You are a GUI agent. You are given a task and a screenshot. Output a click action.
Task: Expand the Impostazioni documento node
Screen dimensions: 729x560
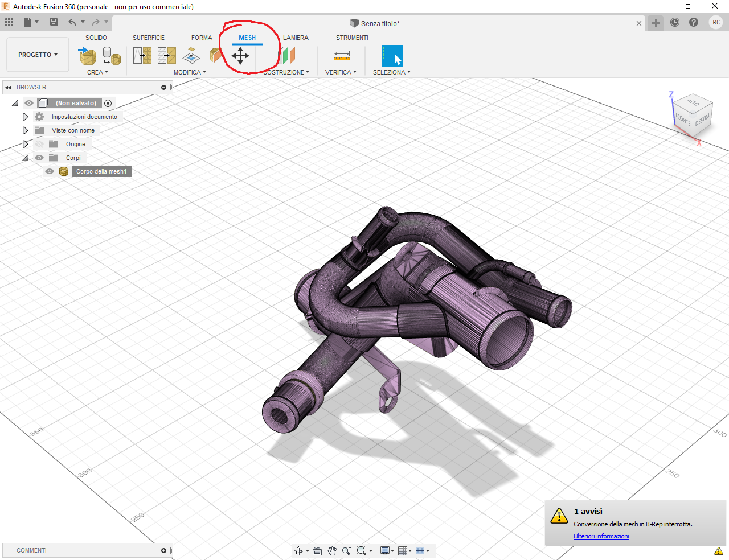25,117
